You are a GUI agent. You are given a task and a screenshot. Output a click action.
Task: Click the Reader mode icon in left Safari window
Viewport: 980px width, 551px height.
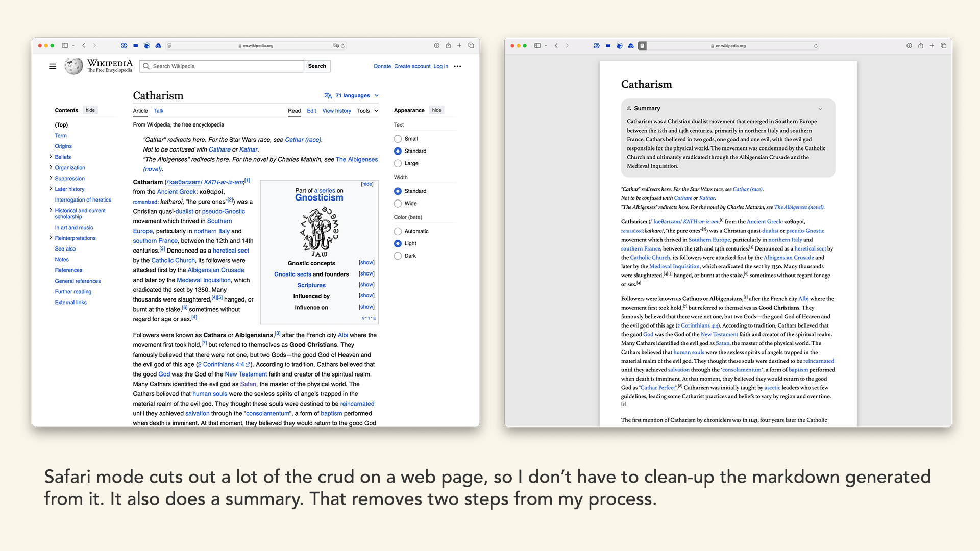[x=169, y=46]
